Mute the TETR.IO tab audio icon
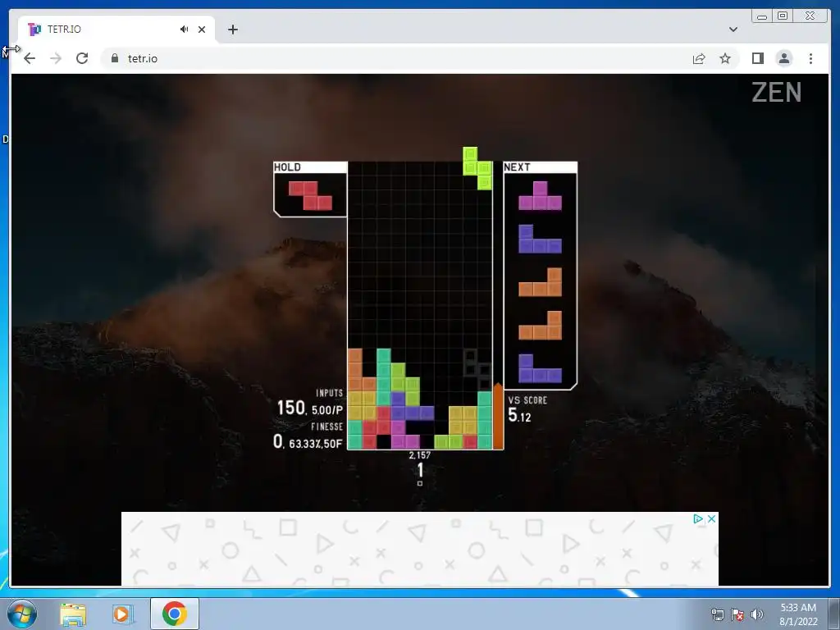Image resolution: width=840 pixels, height=630 pixels. click(185, 30)
